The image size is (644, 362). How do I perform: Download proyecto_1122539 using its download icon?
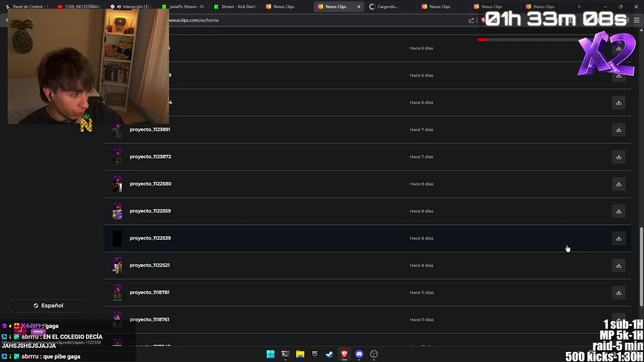coord(619,238)
